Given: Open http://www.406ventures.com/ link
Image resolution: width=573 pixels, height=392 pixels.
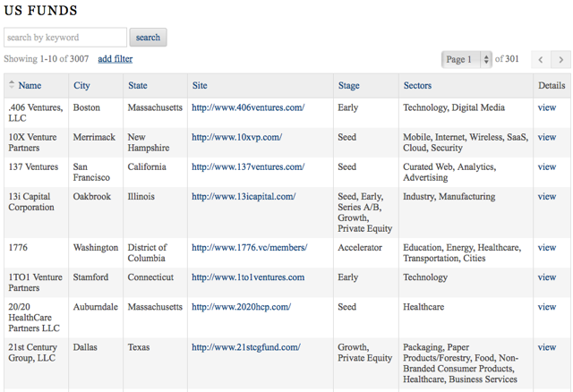Looking at the screenshot, I should (248, 107).
